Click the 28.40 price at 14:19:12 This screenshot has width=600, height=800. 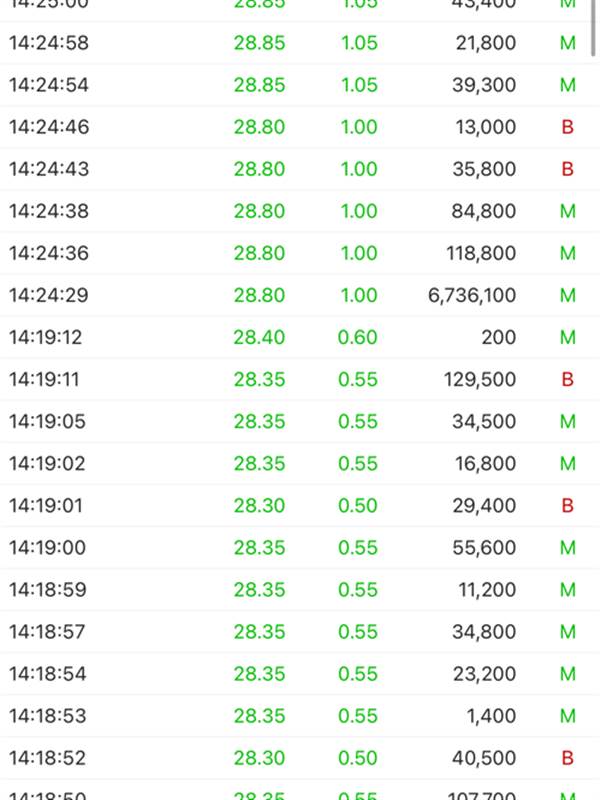[259, 337]
